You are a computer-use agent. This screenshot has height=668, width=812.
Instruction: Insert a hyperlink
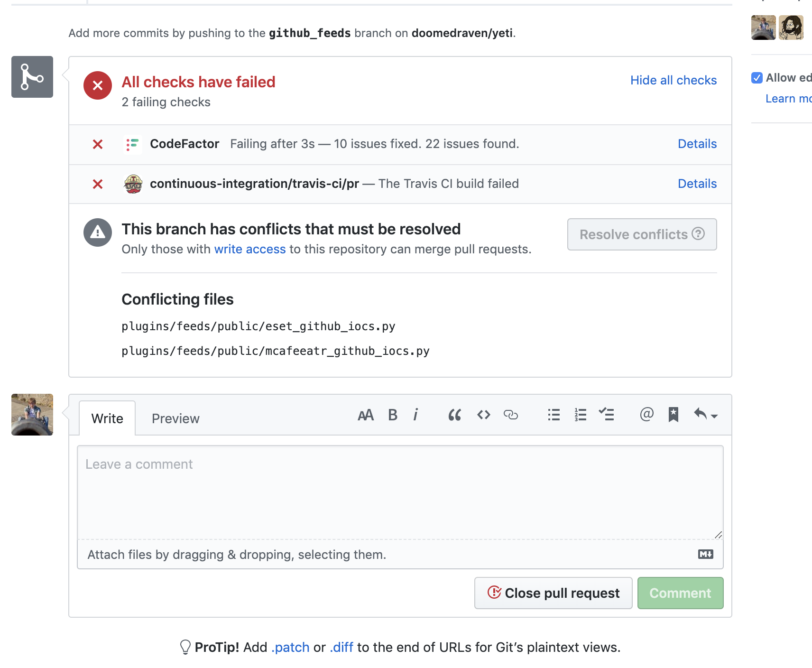click(x=511, y=415)
